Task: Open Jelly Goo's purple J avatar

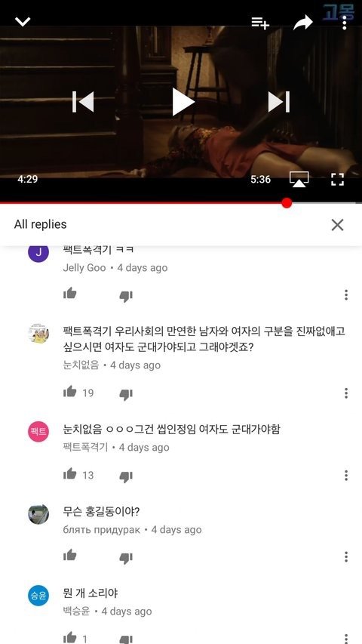Action: tap(38, 253)
